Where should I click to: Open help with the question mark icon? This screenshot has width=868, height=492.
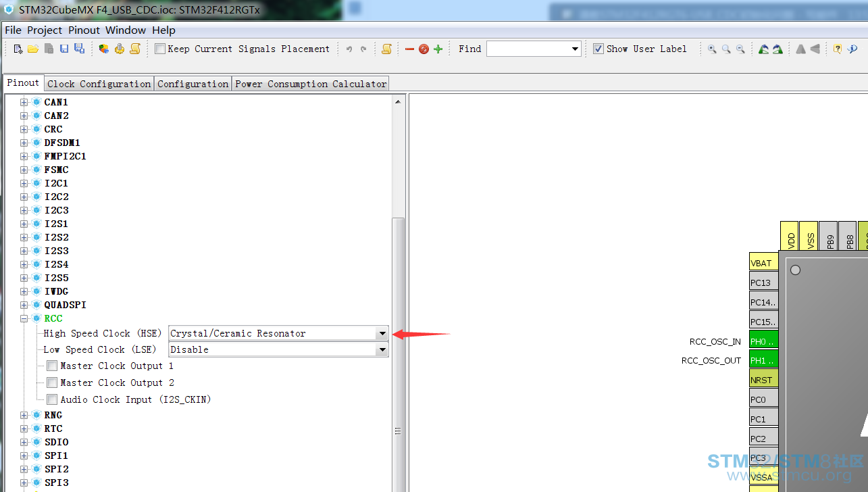838,49
